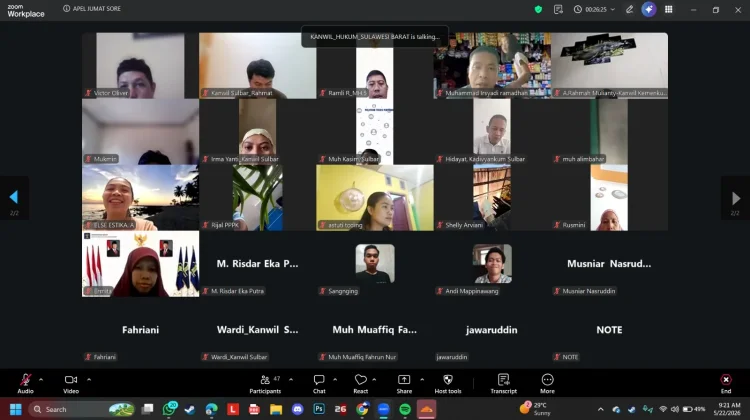Open Spotify from the Windows taskbar
This screenshot has height=420, width=750.
pos(405,409)
